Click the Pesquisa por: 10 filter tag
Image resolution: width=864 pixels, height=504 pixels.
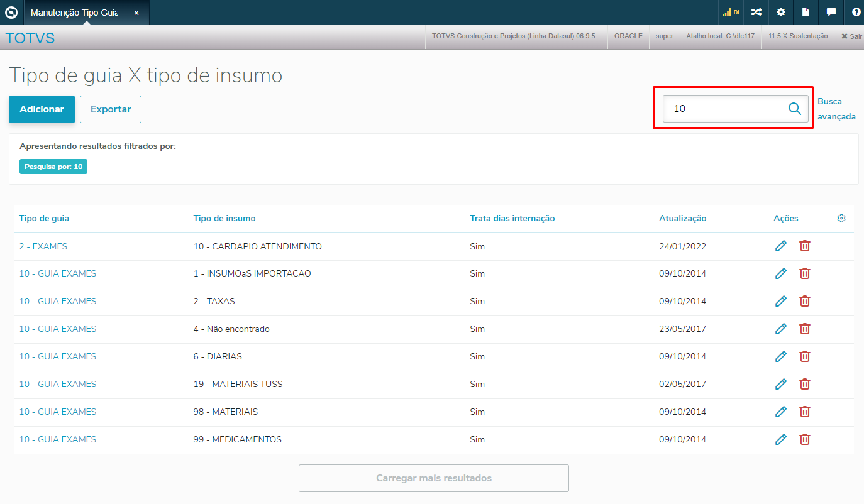(53, 167)
